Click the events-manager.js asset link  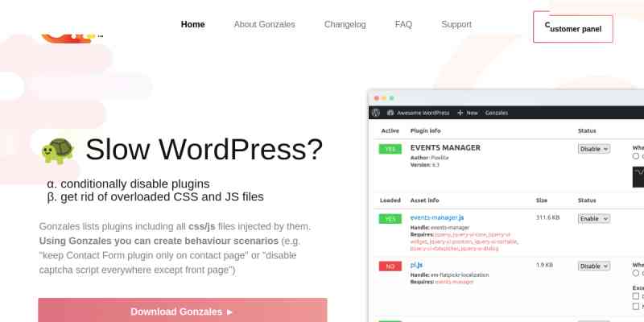point(436,218)
